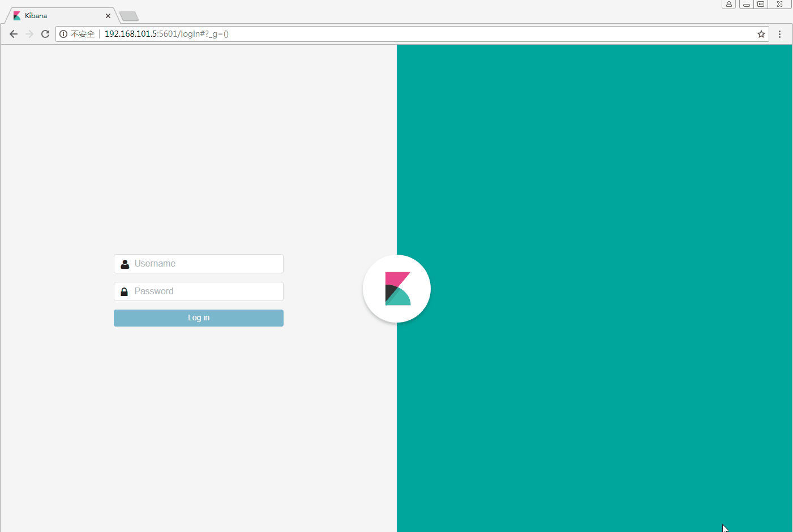Switch to the Kibana tab
This screenshot has width=793, height=532.
coord(57,16)
